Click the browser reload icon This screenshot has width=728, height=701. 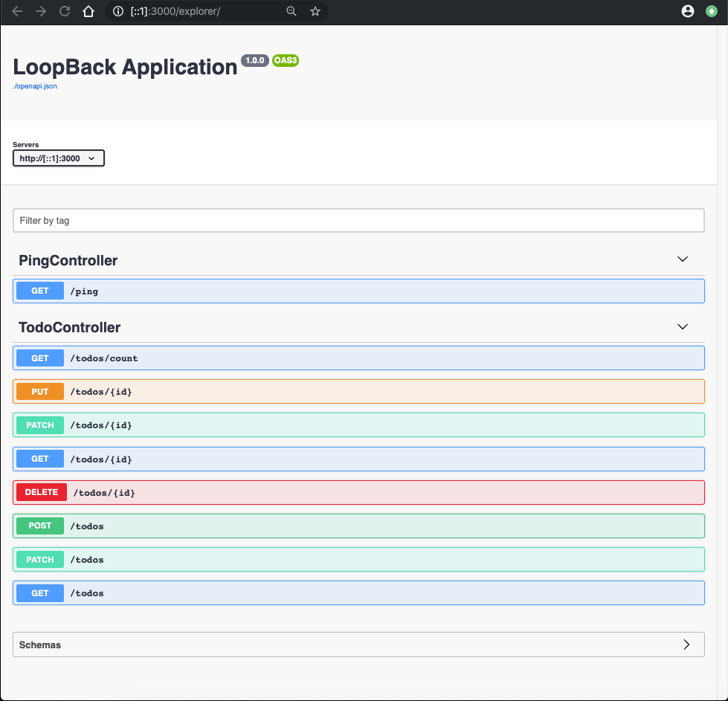[x=65, y=11]
